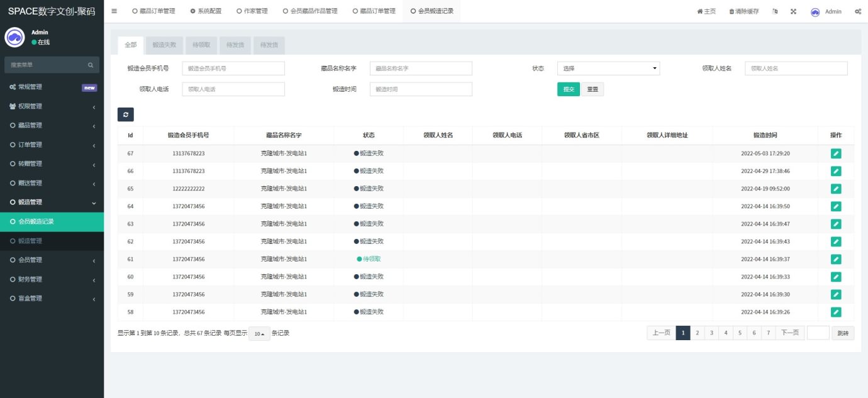
Task: Click the 搜索菜单 sidebar search box
Action: click(x=52, y=65)
